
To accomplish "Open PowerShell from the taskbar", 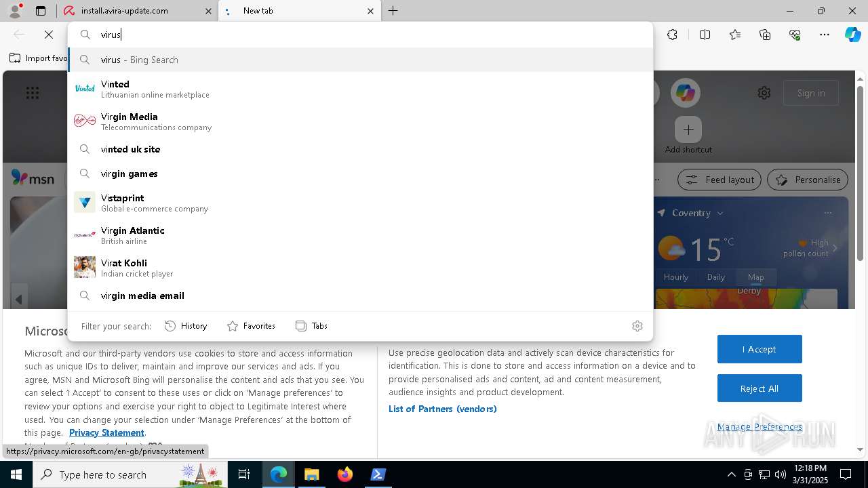I will click(x=378, y=474).
